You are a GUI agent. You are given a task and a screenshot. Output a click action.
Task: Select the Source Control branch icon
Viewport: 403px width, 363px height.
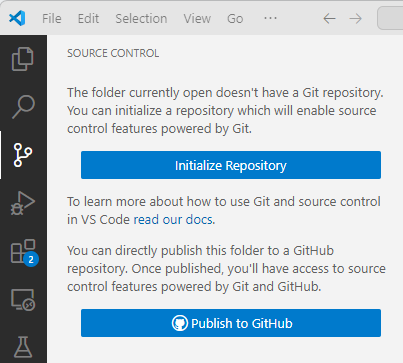23,155
